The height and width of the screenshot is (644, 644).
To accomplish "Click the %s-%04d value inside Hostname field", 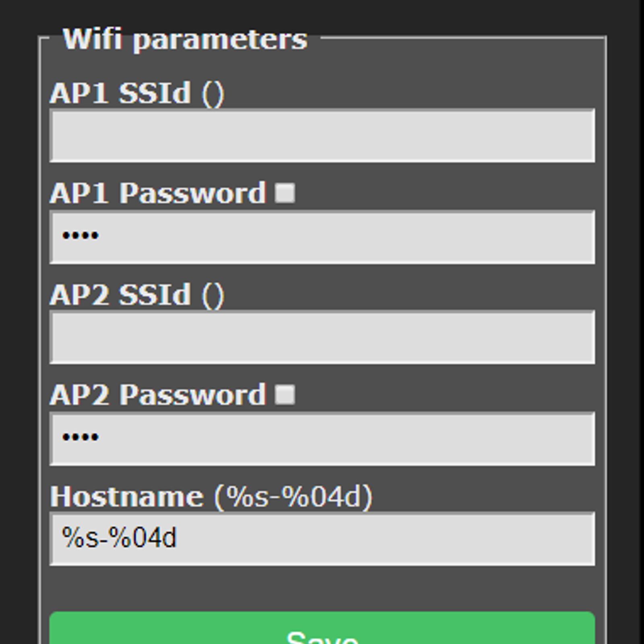I will point(119,538).
